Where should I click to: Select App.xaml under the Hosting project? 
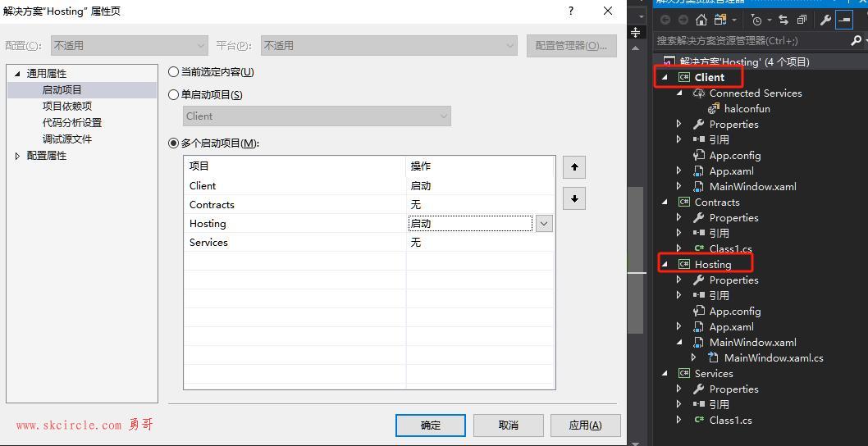[731, 326]
